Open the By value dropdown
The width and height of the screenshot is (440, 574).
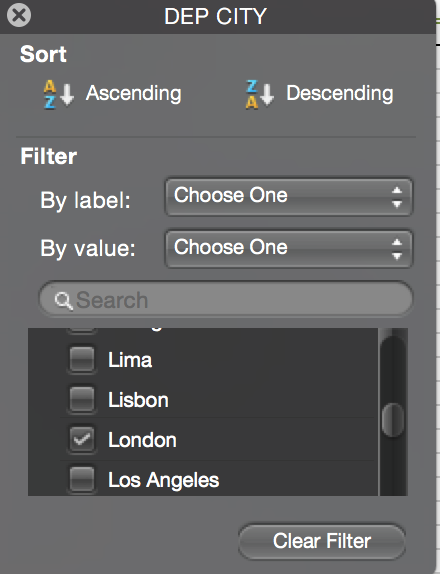(289, 249)
